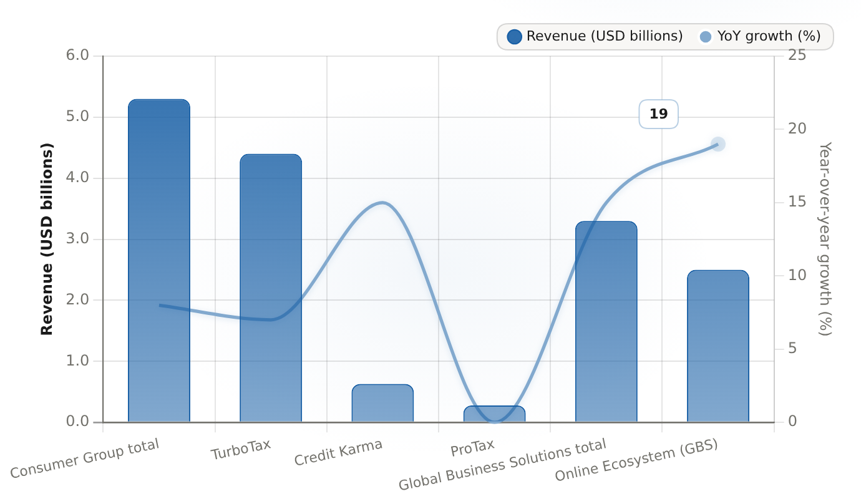Viewport: 861px width, 504px height.
Task: Select the TurboTax revenue bar
Action: [271, 288]
